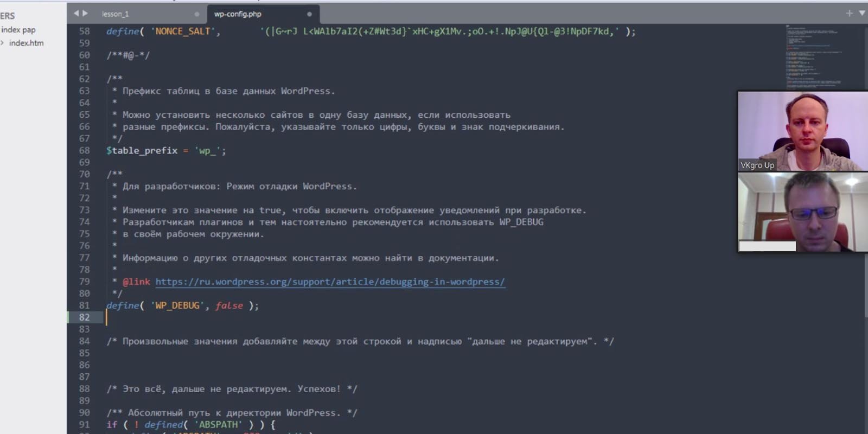Click on $table_prefix variable
868x434 pixels.
coord(142,150)
